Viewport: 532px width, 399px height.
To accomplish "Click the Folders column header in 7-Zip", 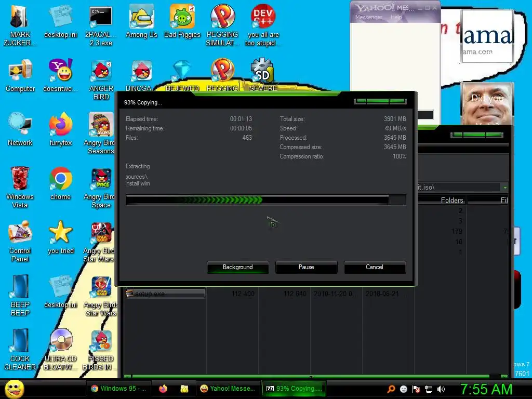I will [x=442, y=200].
